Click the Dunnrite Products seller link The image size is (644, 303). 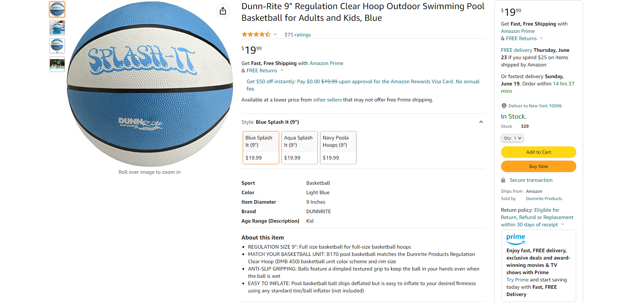544,199
